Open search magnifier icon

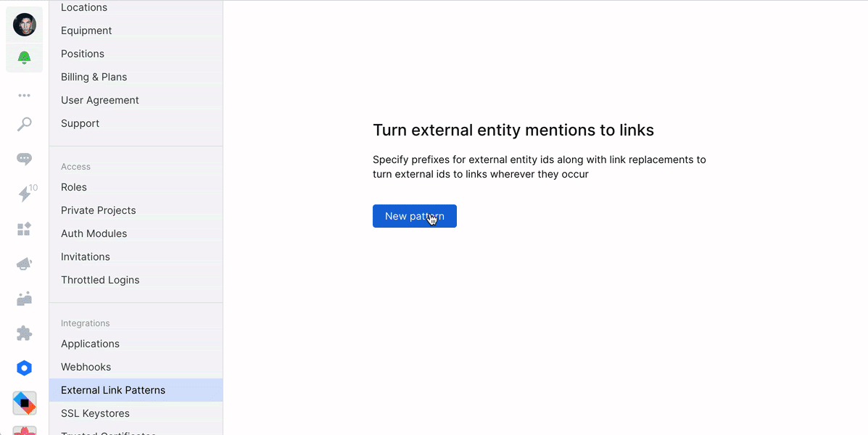(x=25, y=125)
